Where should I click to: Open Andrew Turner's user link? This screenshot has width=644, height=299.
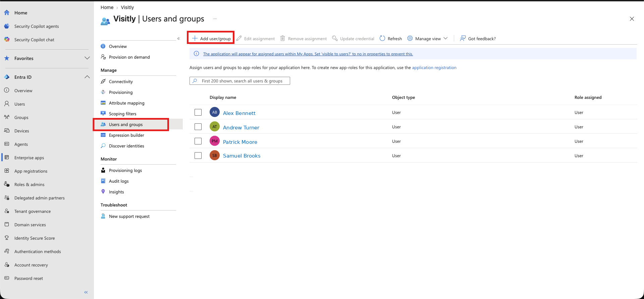241,127
